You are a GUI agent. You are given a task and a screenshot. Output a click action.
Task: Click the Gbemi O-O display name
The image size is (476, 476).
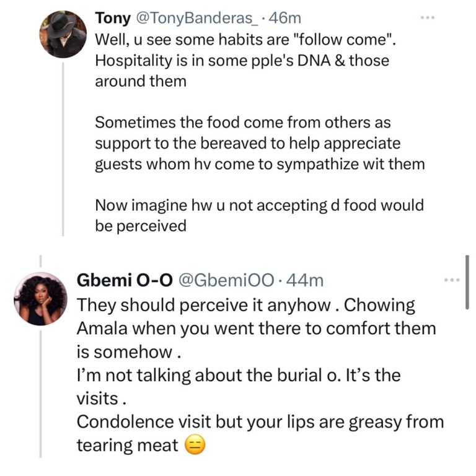pos(124,281)
